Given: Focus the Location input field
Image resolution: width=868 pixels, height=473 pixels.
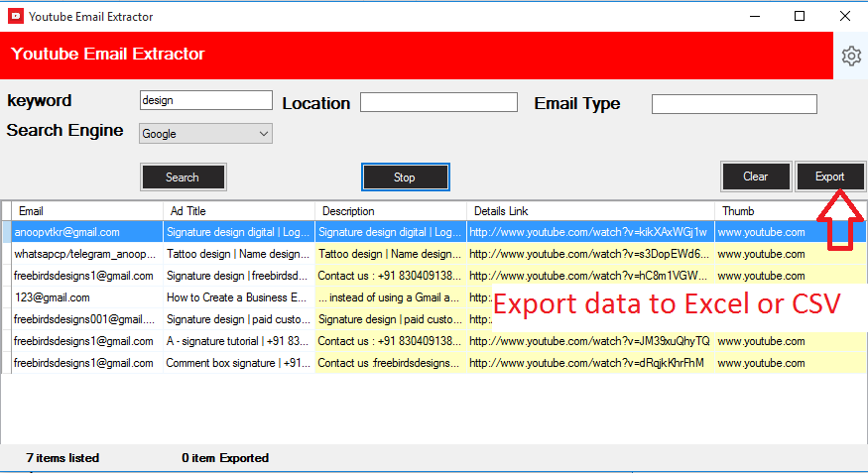Looking at the screenshot, I should [x=438, y=102].
